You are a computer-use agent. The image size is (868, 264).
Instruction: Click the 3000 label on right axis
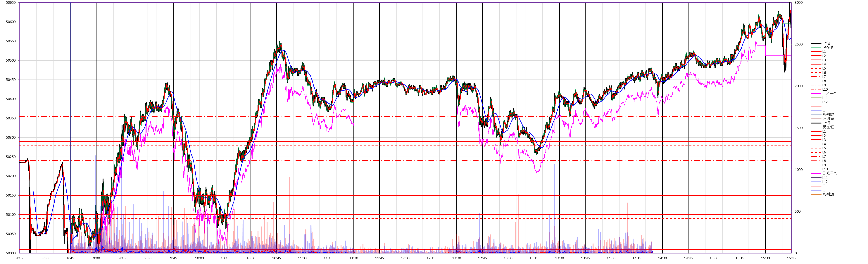tap(799, 3)
